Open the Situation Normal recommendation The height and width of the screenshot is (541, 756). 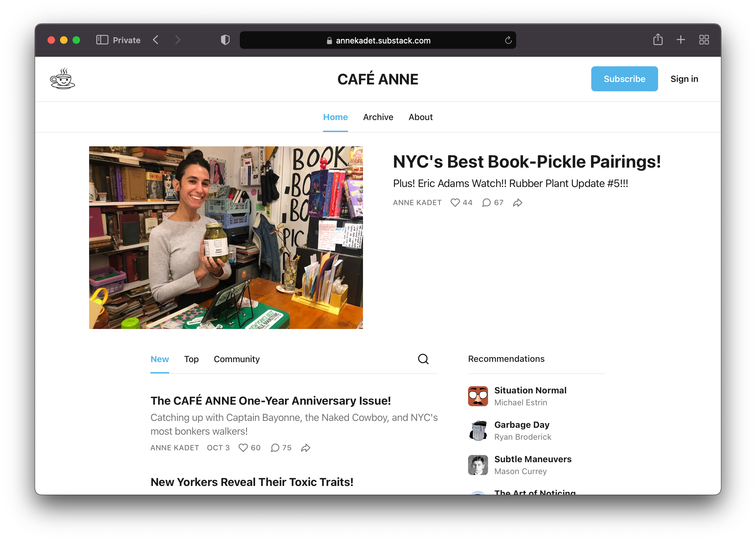530,390
